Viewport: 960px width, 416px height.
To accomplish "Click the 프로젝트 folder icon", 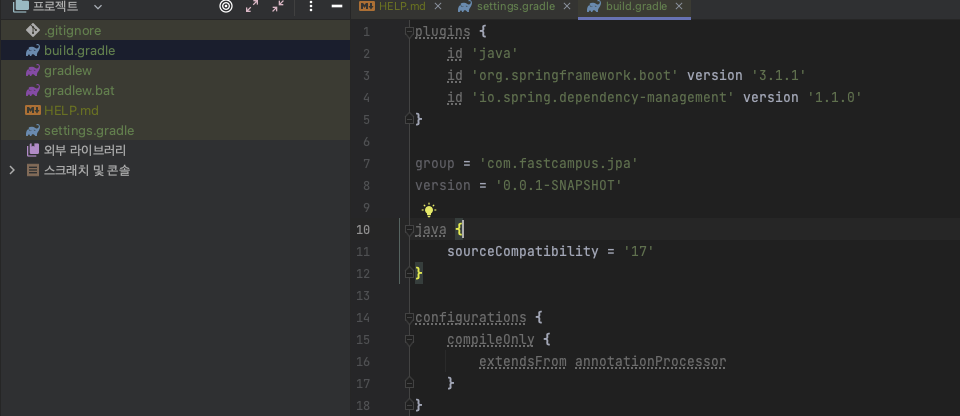I will tap(20, 7).
